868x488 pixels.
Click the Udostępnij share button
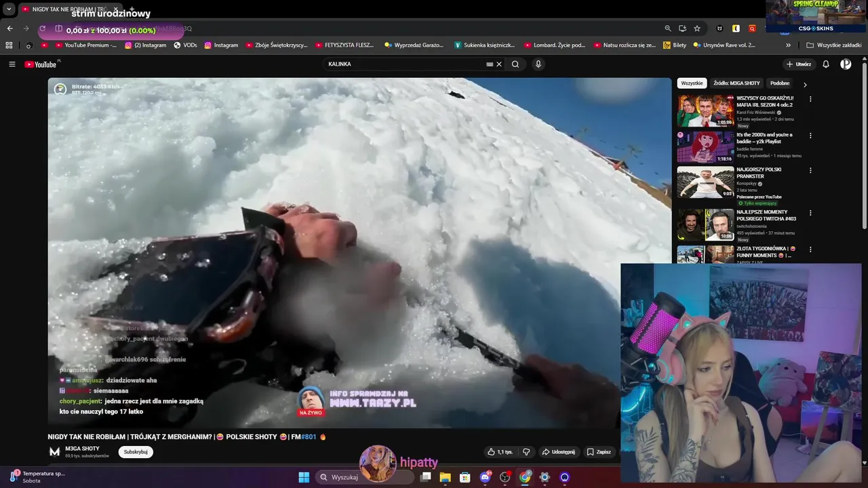pyautogui.click(x=558, y=452)
